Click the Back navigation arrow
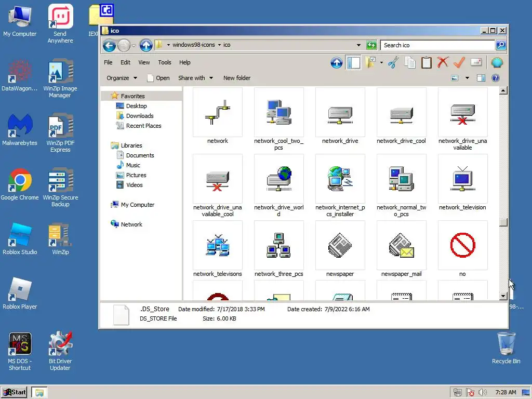This screenshot has height=399, width=532. (x=109, y=45)
